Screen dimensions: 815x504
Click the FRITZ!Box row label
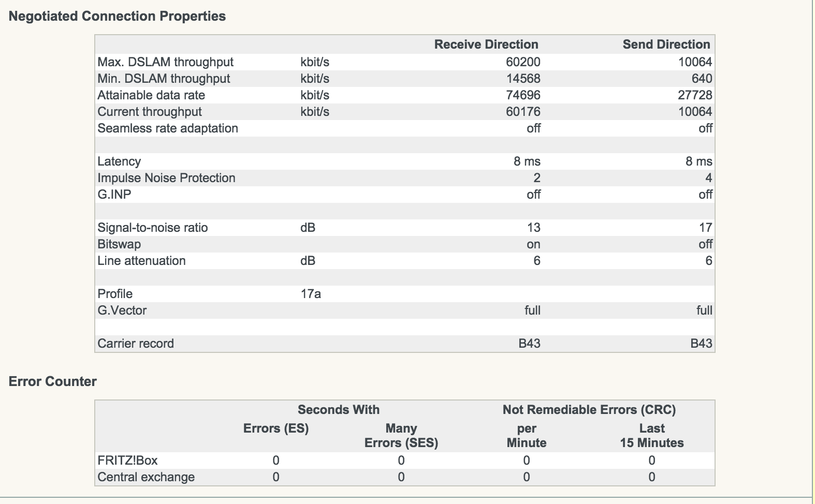tap(127, 461)
